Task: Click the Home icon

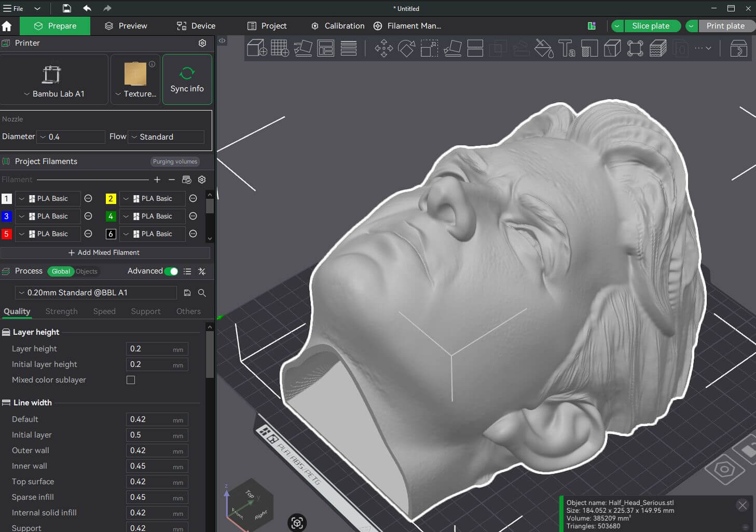Action: (7, 26)
